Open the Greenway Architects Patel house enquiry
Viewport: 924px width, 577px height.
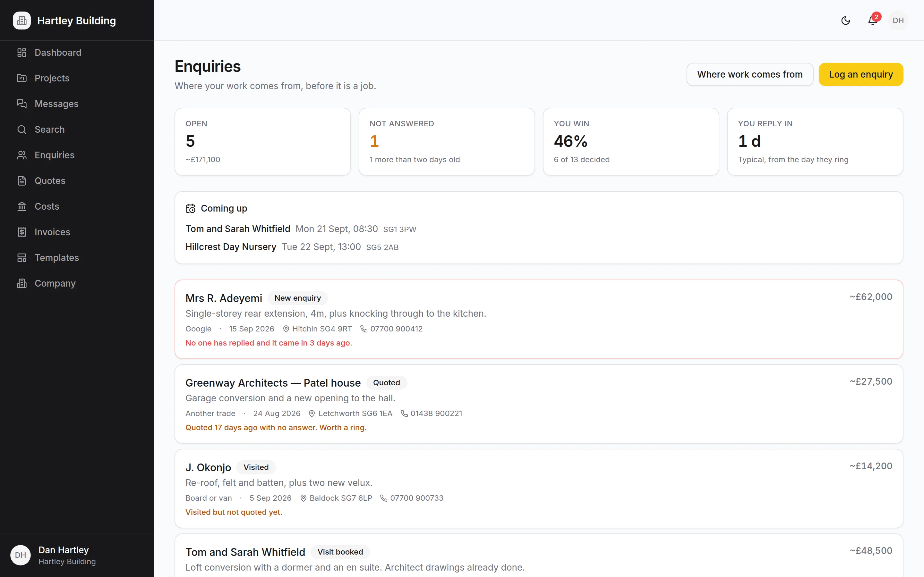(539, 404)
